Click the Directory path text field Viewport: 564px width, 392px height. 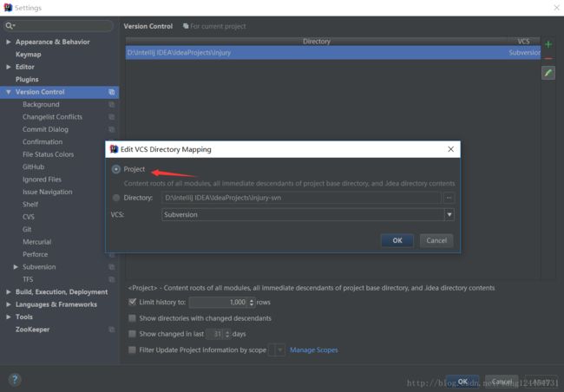(x=301, y=198)
